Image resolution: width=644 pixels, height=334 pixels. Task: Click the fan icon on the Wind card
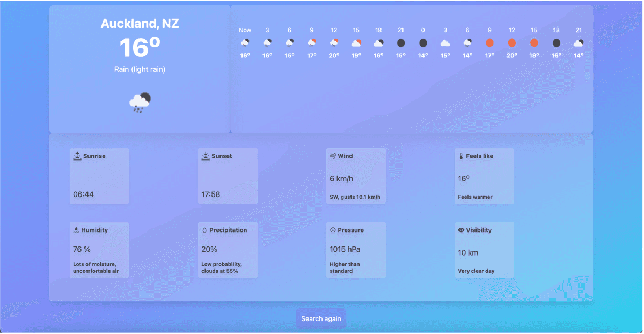click(x=333, y=156)
